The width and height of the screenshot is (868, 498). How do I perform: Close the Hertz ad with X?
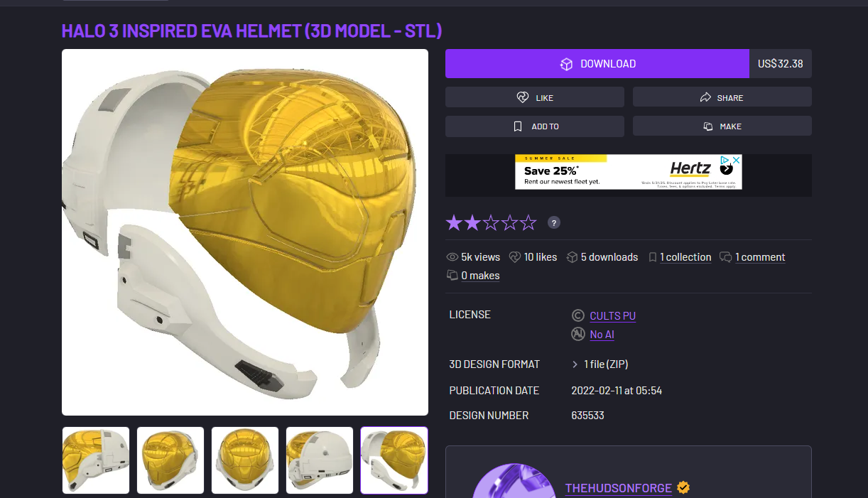click(737, 160)
